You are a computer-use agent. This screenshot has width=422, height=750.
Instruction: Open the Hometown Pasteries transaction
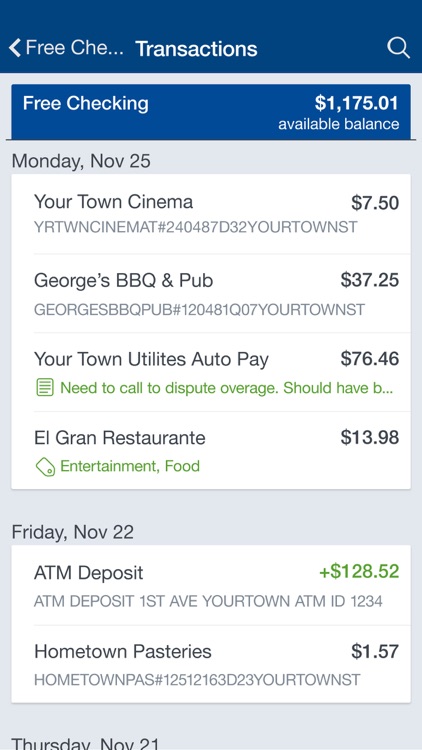tap(211, 664)
